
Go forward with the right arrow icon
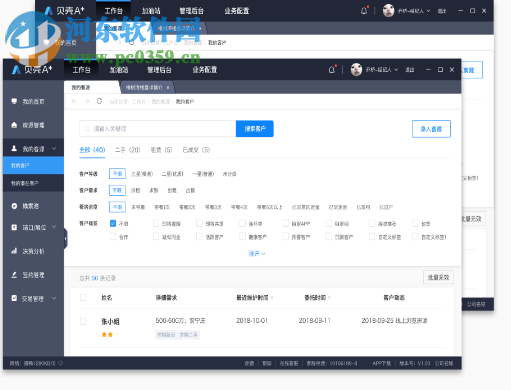[87, 101]
